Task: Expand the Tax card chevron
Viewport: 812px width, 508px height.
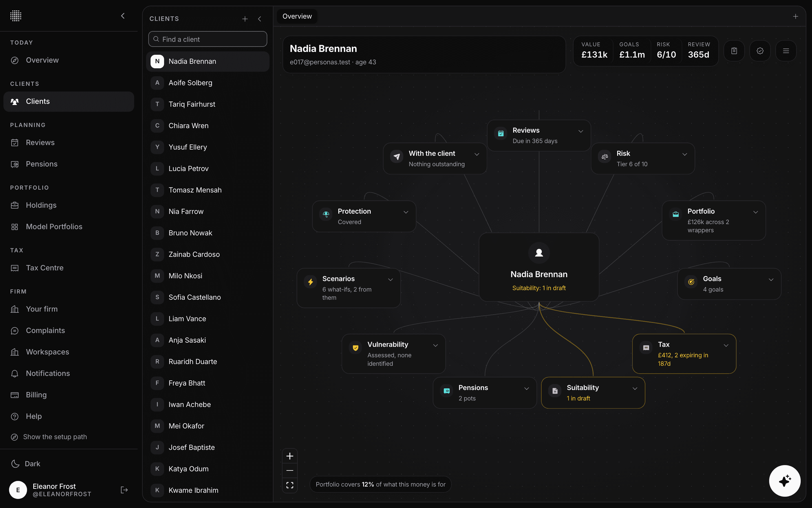Action: point(726,345)
